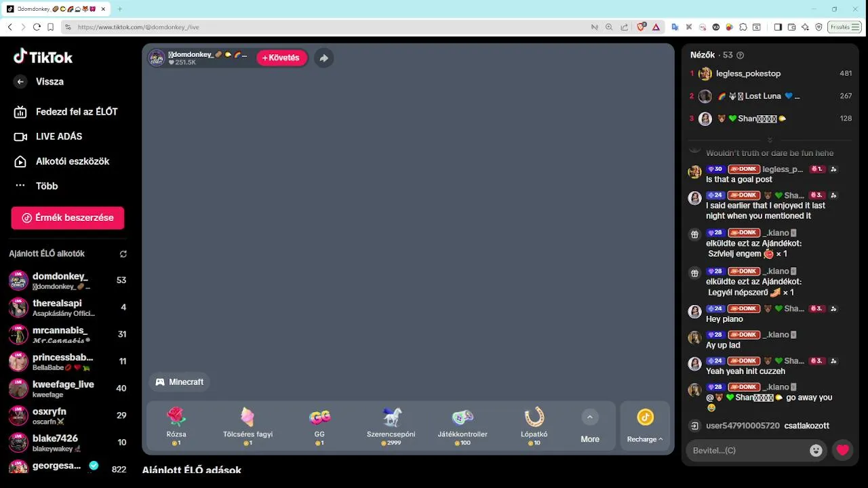Send the Tölcséres fagyi gift

[x=248, y=426]
